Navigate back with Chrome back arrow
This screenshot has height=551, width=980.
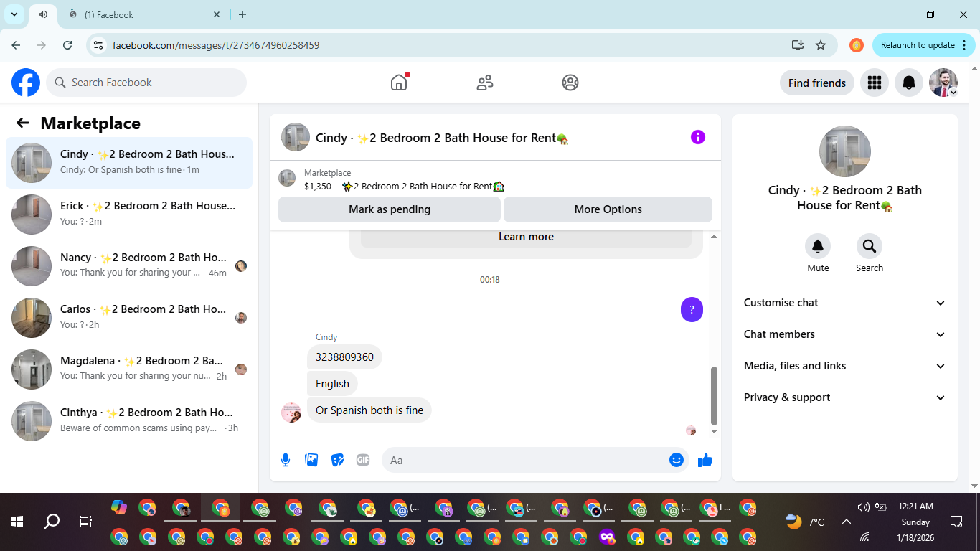16,45
